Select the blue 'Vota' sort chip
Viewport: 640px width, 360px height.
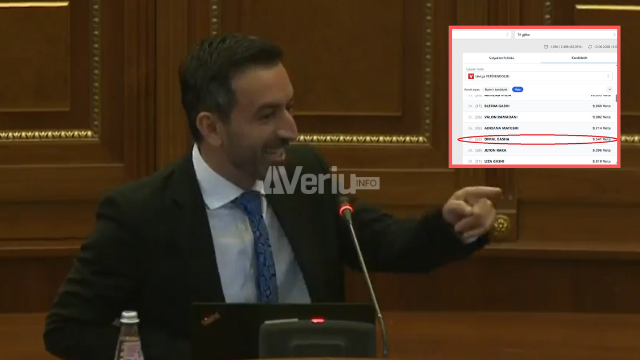tap(518, 89)
